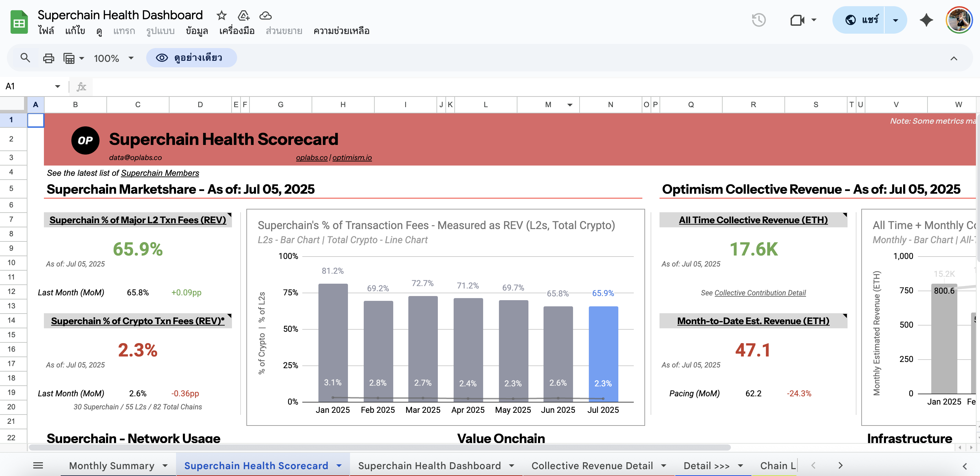
Task: Open the name box dropdown arrow
Action: [57, 87]
